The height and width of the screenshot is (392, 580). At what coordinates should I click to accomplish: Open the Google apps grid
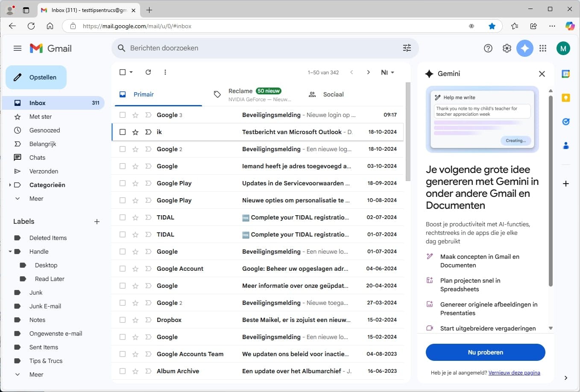(543, 48)
